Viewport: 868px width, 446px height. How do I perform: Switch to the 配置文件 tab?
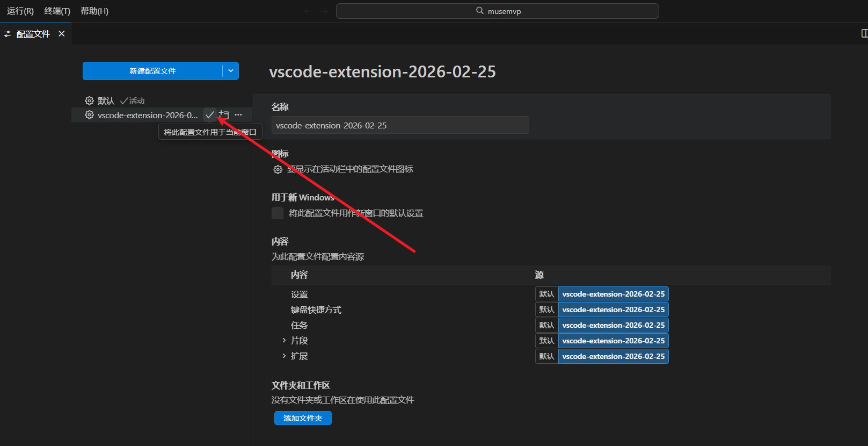(33, 34)
